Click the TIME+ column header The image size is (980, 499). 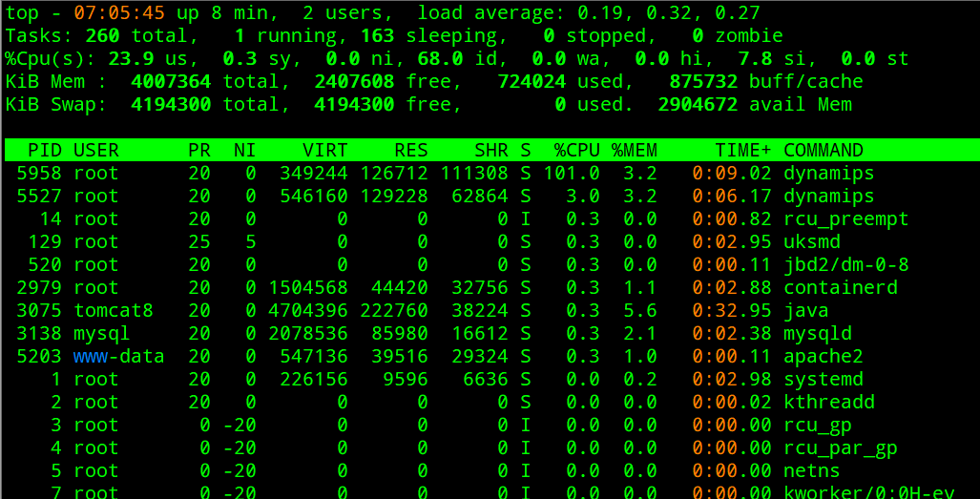pyautogui.click(x=743, y=150)
